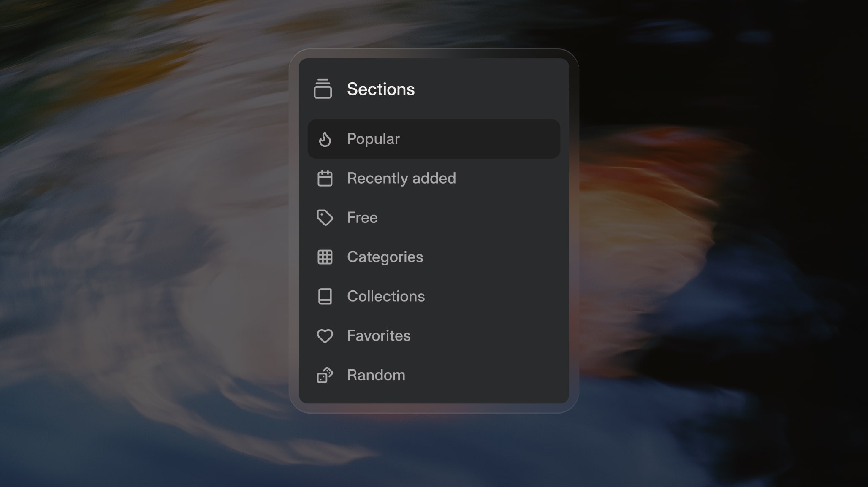Open Collections from the list
Viewport: 868px width, 487px height.
coord(385,296)
